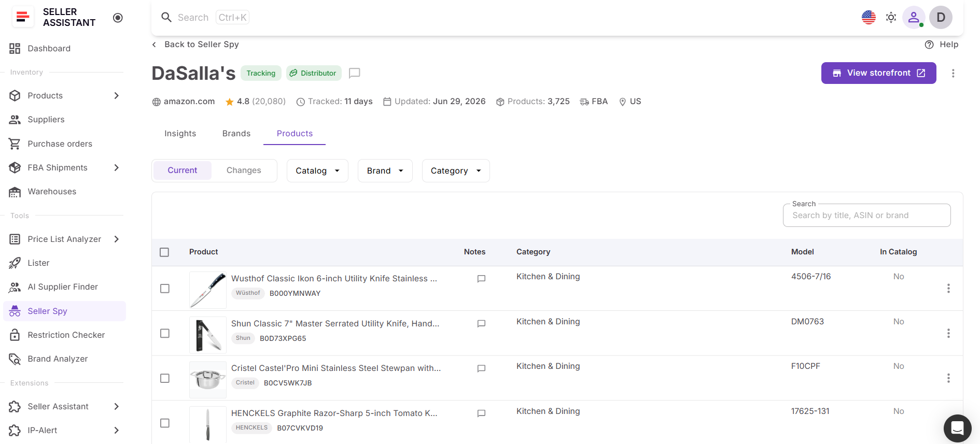The image size is (980, 444).
Task: Open the user account icon
Action: pos(914,17)
